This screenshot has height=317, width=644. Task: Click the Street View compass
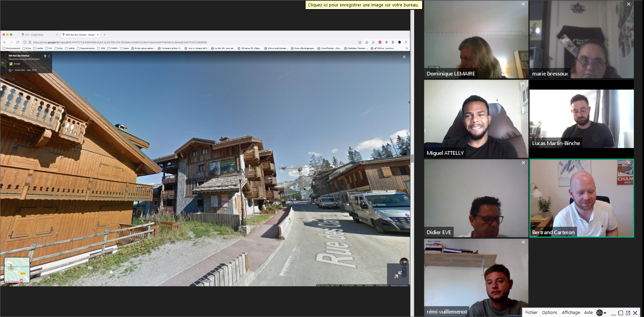(404, 262)
